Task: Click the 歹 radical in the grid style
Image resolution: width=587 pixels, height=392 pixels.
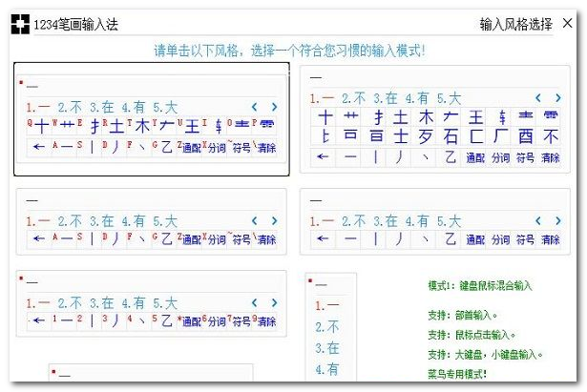Action: click(426, 136)
